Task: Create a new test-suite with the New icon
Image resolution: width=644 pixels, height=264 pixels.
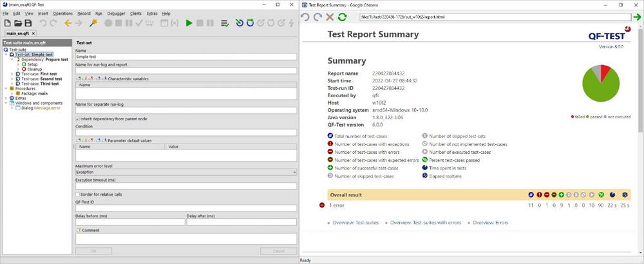Action: (7, 23)
